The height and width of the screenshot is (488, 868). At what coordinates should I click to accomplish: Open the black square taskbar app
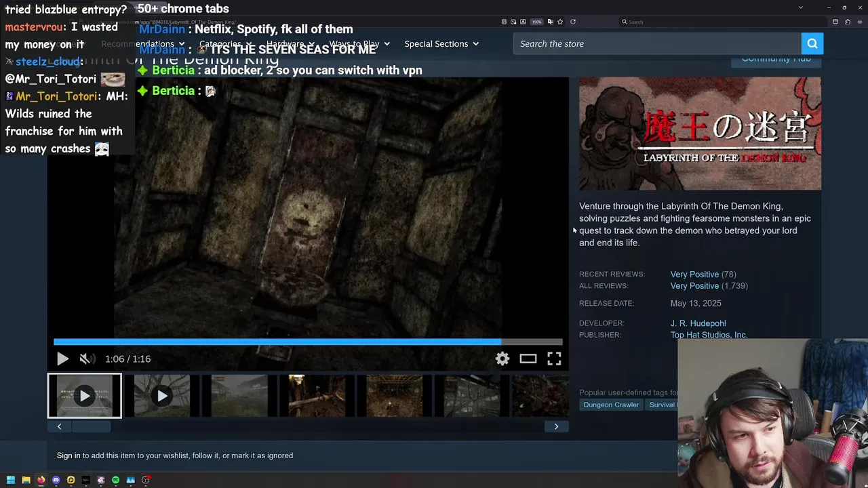point(85,480)
